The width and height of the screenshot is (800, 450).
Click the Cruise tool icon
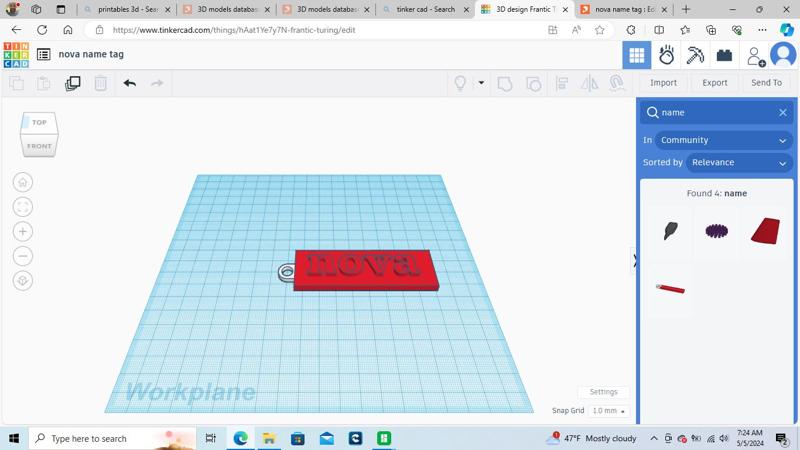[x=617, y=83]
